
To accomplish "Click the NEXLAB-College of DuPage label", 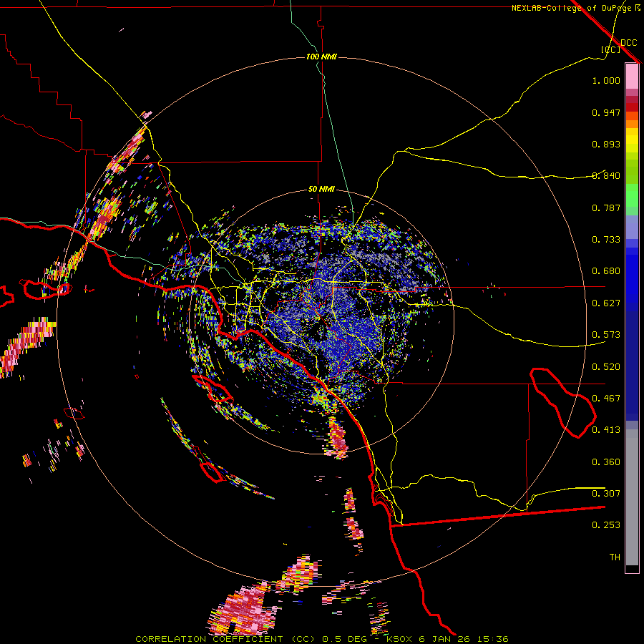I will [571, 8].
